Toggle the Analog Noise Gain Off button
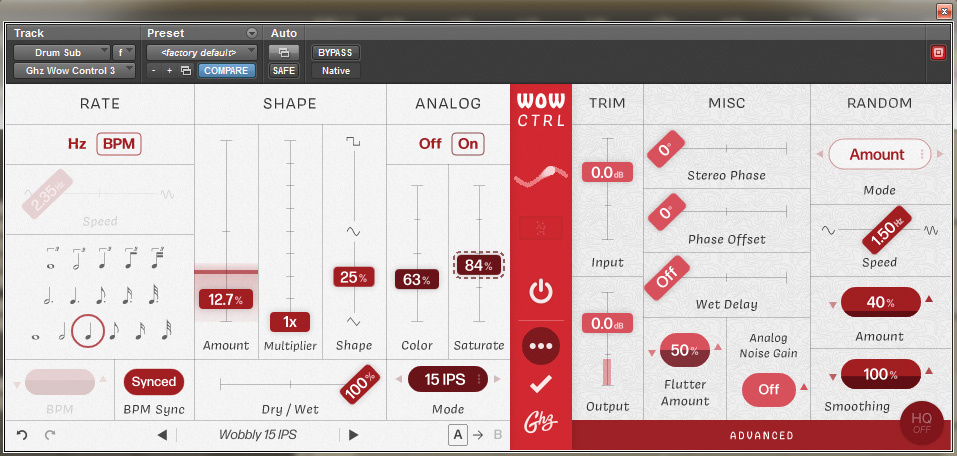 click(768, 389)
